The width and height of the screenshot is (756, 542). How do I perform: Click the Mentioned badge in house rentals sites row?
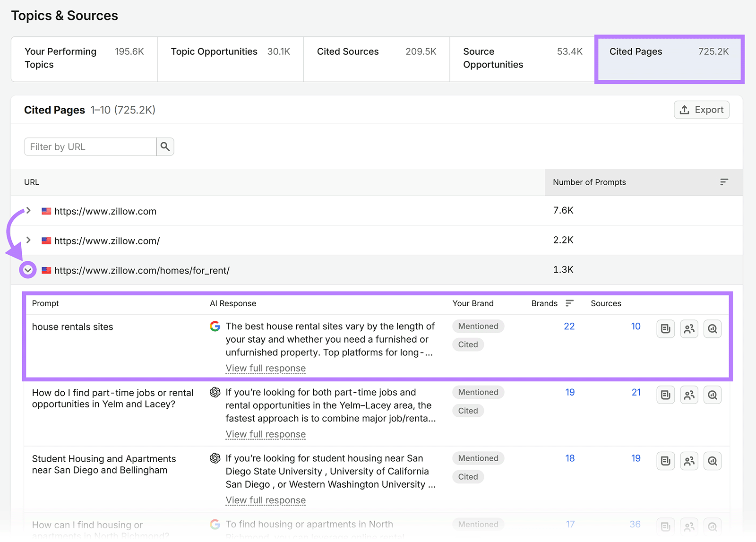coord(478,326)
